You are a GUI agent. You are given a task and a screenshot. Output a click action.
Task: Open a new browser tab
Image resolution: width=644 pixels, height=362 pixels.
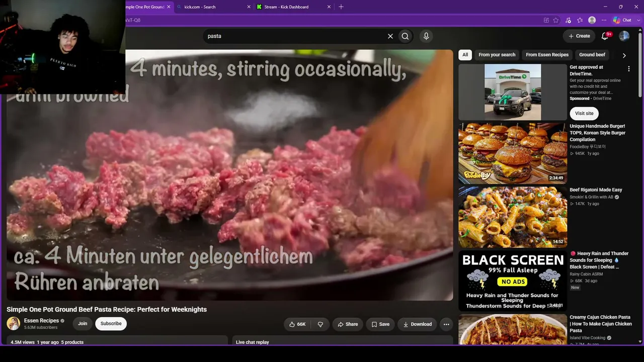tap(341, 7)
